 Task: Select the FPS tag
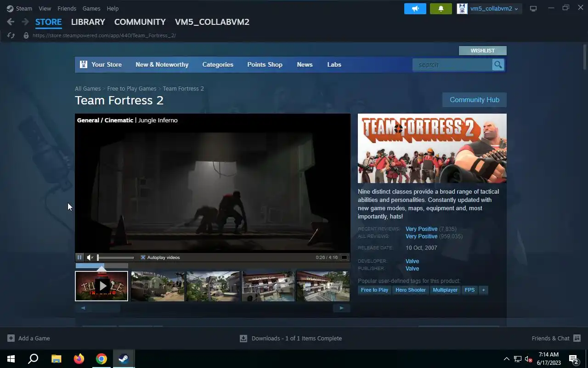tap(469, 290)
